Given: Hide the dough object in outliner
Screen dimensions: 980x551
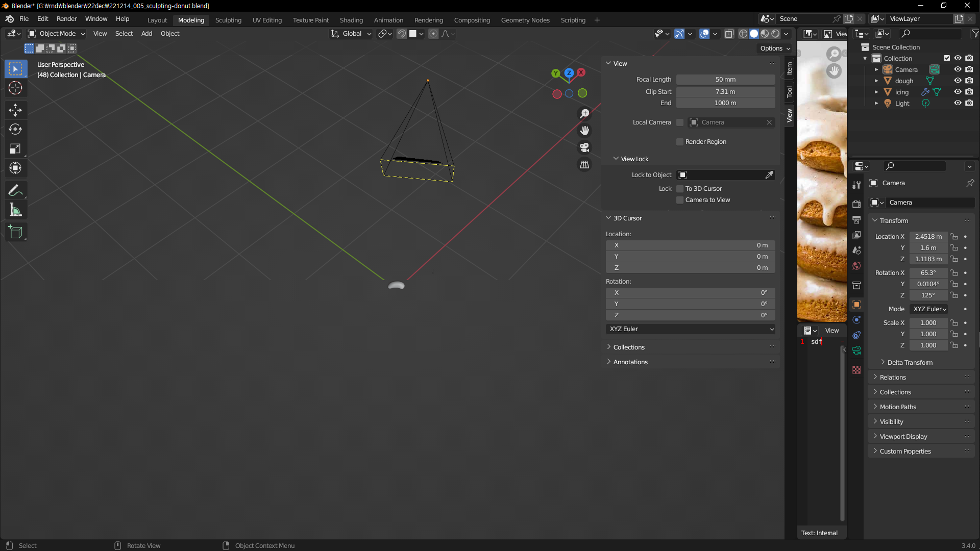Looking at the screenshot, I should (x=958, y=81).
